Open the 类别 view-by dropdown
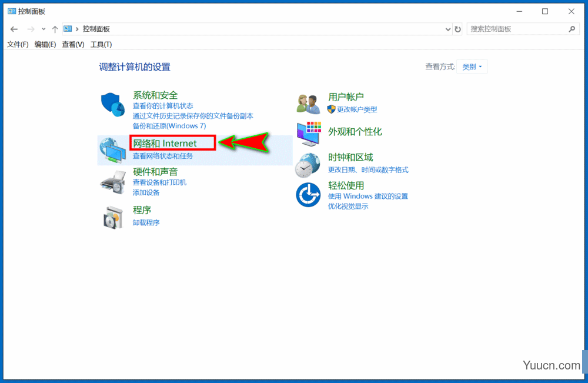Image resolution: width=588 pixels, height=383 pixels. coord(472,66)
